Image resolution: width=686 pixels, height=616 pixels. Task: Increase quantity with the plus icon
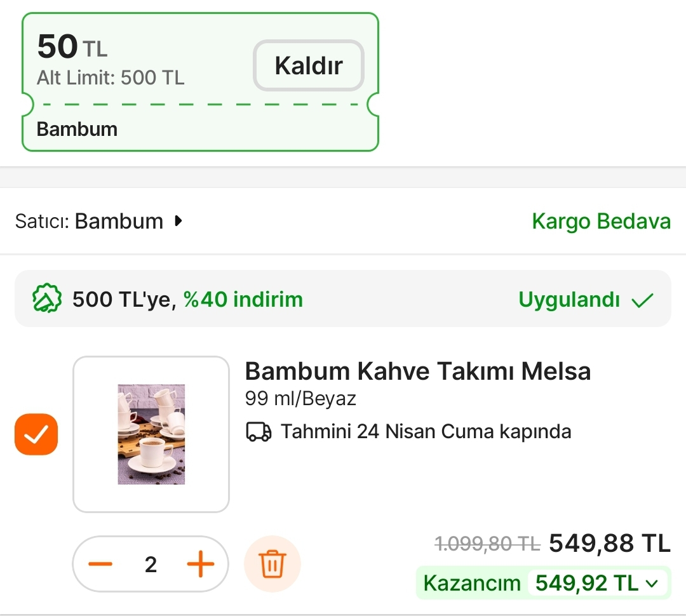click(201, 564)
